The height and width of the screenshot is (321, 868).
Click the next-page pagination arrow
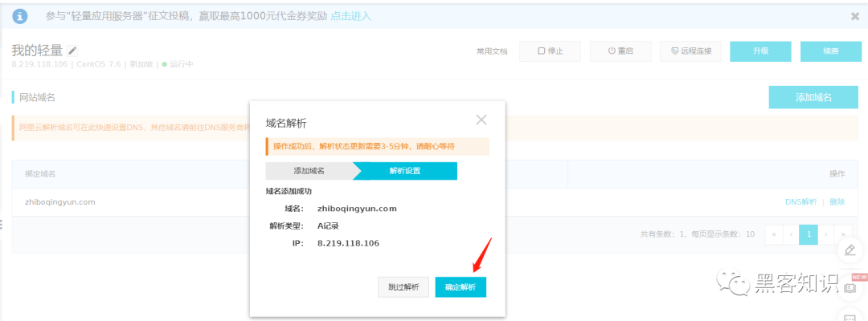pos(826,234)
